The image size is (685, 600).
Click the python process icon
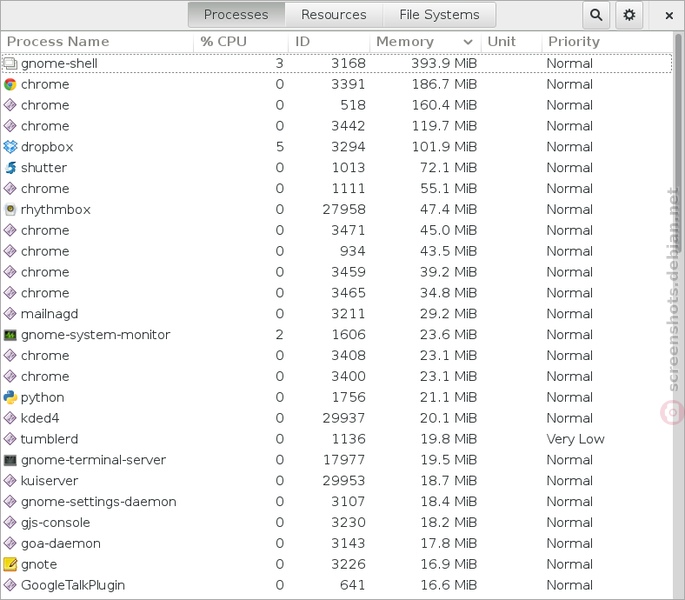[10, 397]
